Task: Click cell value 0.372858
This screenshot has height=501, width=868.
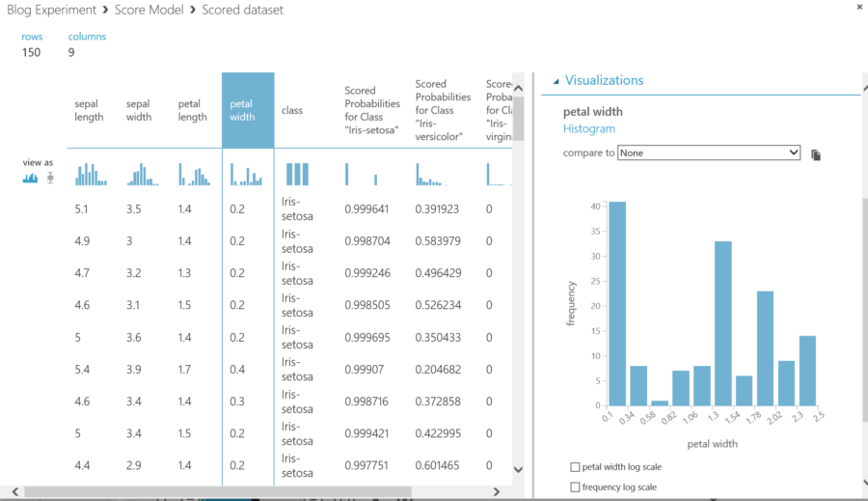Action: (x=438, y=402)
